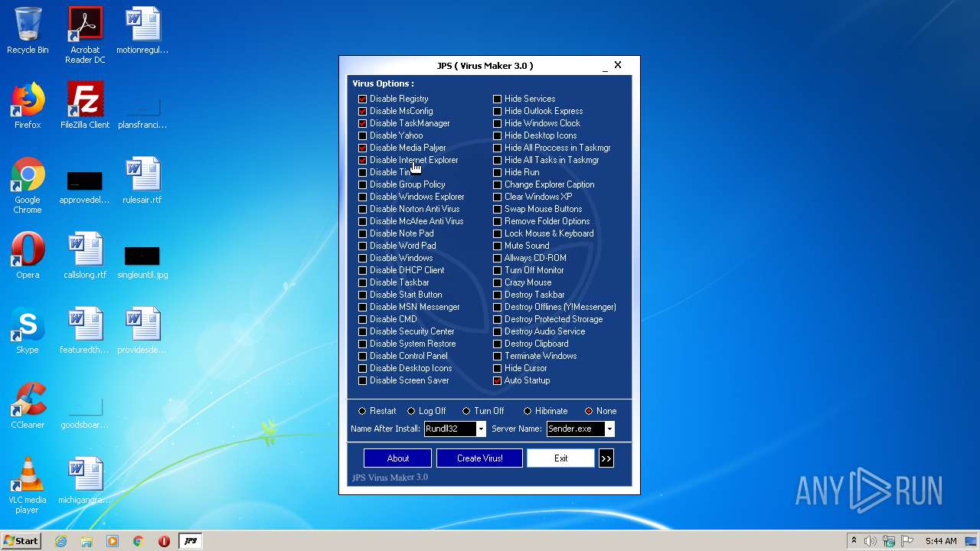
Task: Select the Log Off radio button
Action: (412, 411)
